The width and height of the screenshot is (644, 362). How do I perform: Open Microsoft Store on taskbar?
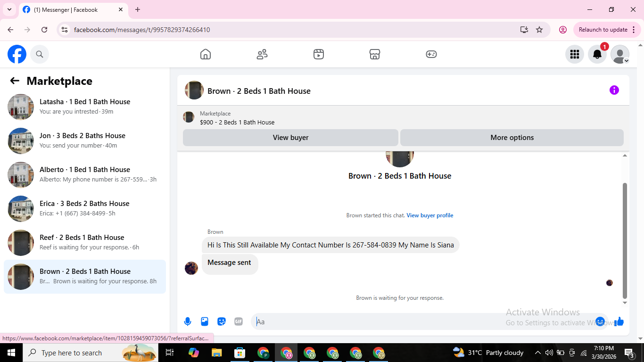pyautogui.click(x=240, y=353)
